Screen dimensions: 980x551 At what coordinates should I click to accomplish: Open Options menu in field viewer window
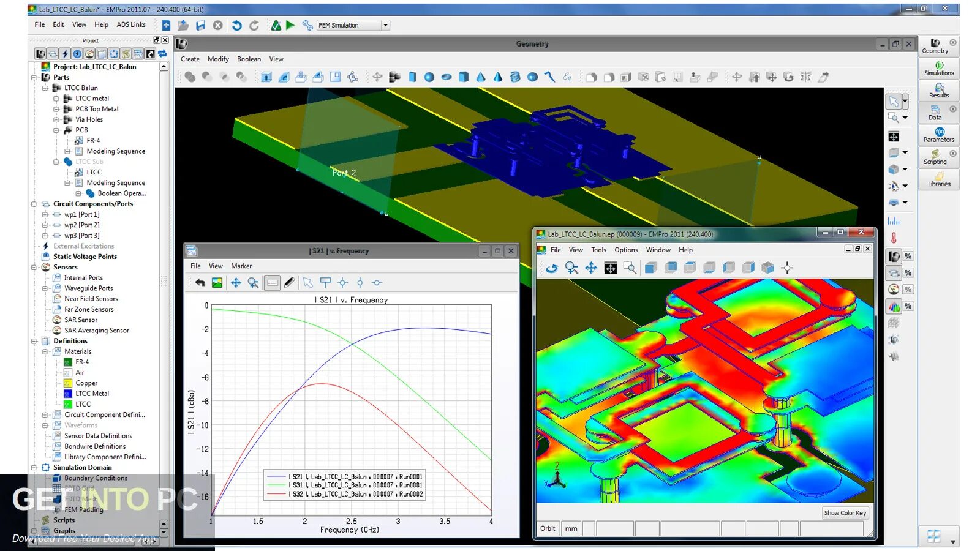pos(626,250)
